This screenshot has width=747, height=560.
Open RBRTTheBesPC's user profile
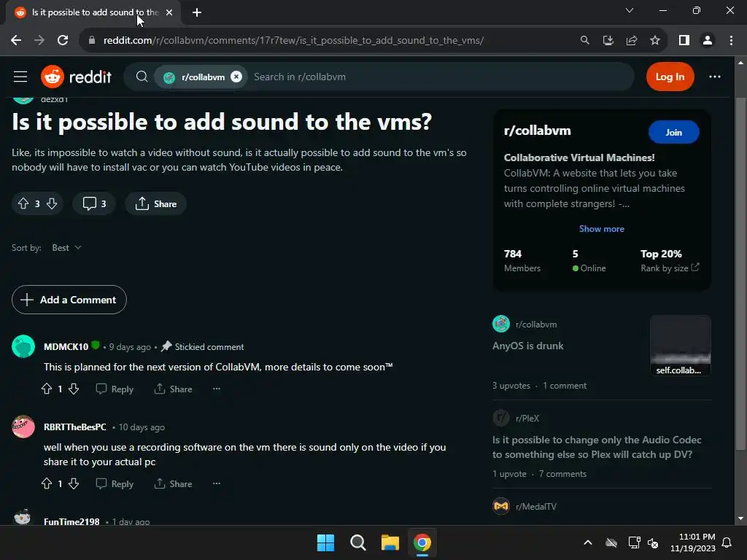point(75,427)
